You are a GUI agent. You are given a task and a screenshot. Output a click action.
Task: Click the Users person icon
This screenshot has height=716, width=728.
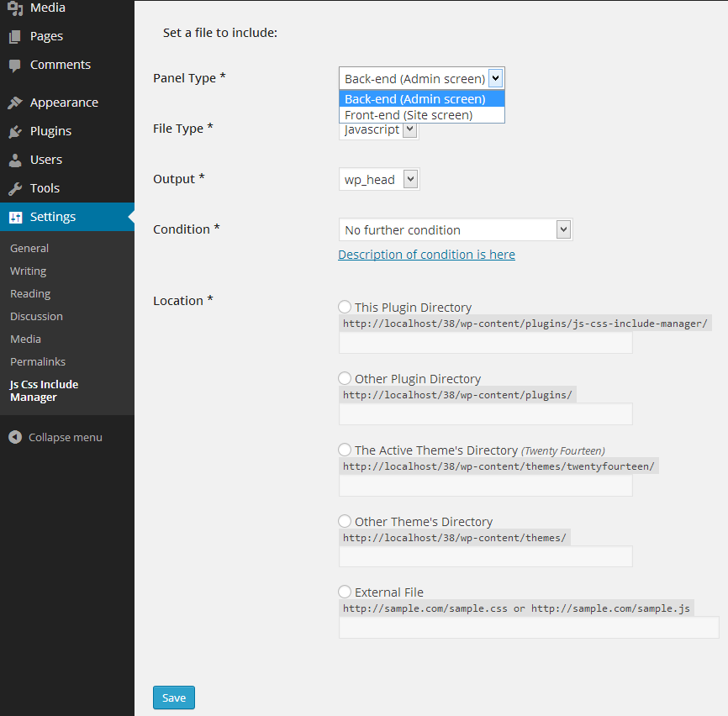[x=15, y=160]
